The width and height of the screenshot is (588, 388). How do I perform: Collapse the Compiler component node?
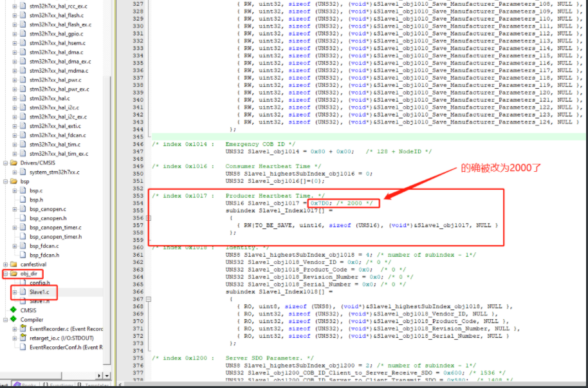(6, 320)
